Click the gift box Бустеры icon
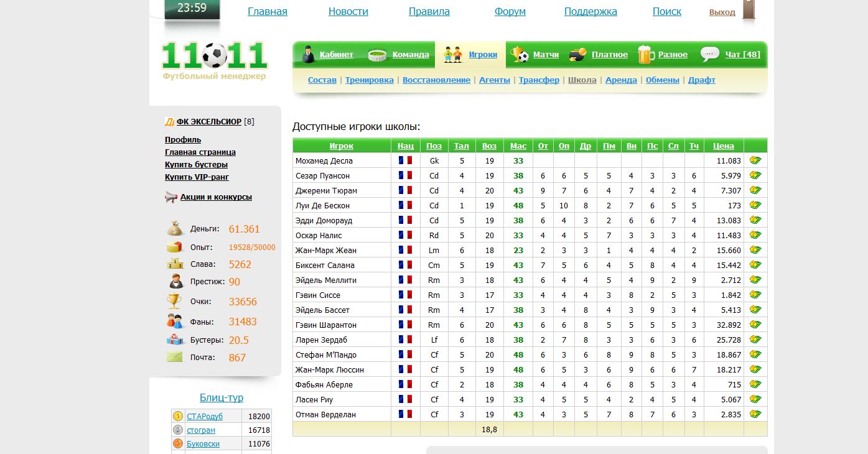Image resolution: width=868 pixels, height=454 pixels. click(x=175, y=340)
